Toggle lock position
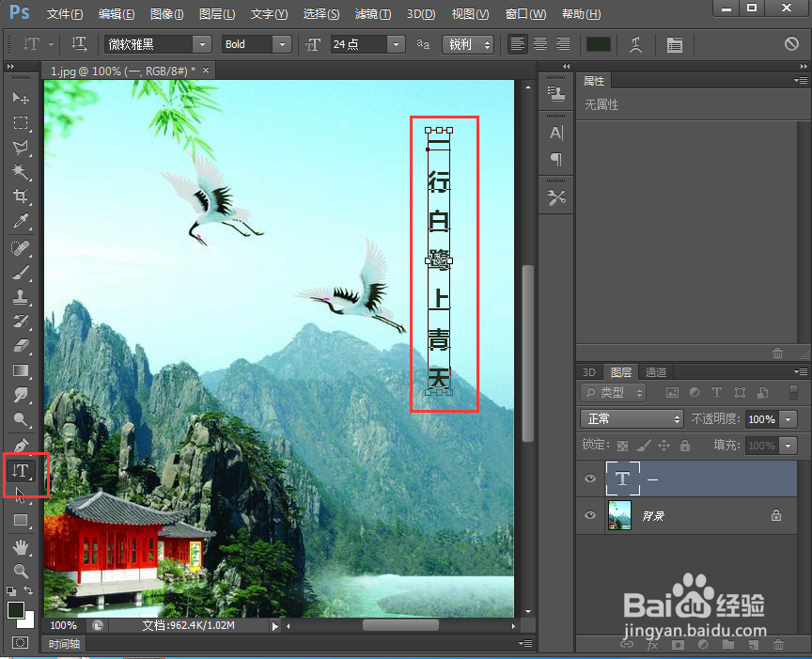Image resolution: width=812 pixels, height=659 pixels. 664,446
